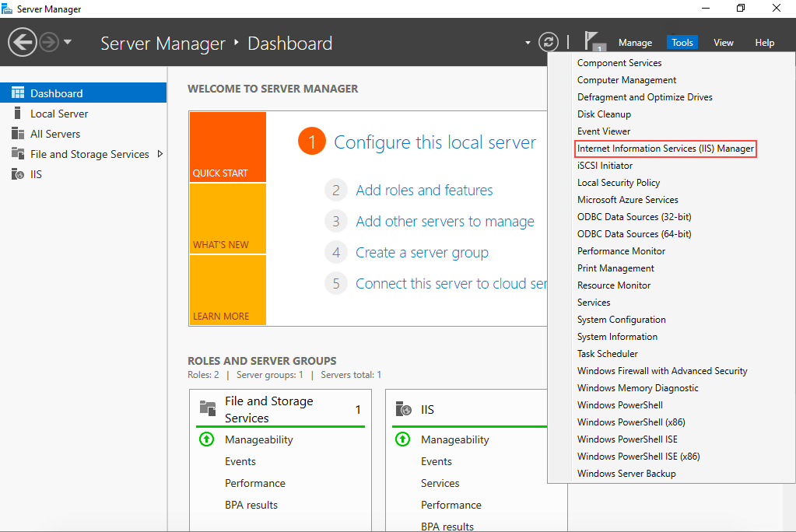Click green Manageability icon in IIS tile

click(402, 439)
